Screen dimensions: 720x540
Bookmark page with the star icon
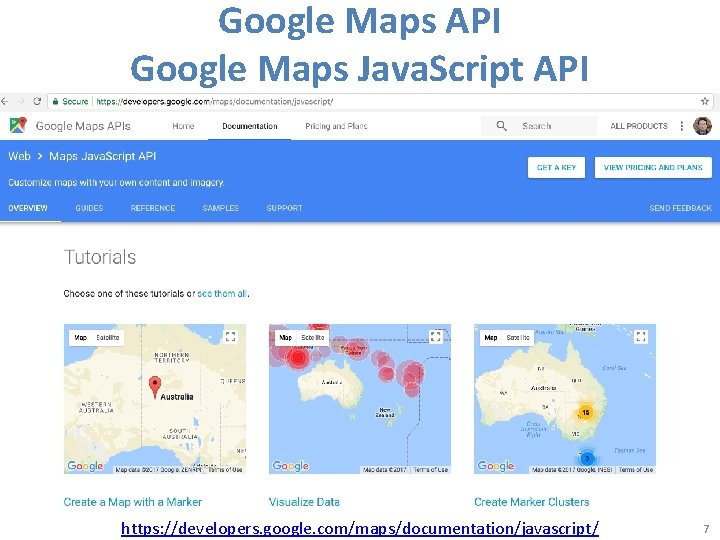click(x=705, y=101)
